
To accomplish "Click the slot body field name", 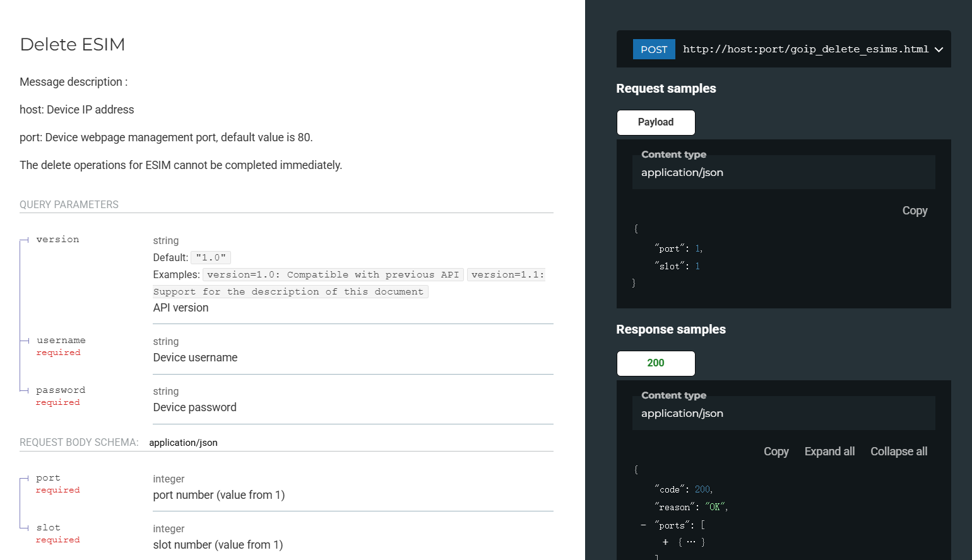I will (x=49, y=528).
